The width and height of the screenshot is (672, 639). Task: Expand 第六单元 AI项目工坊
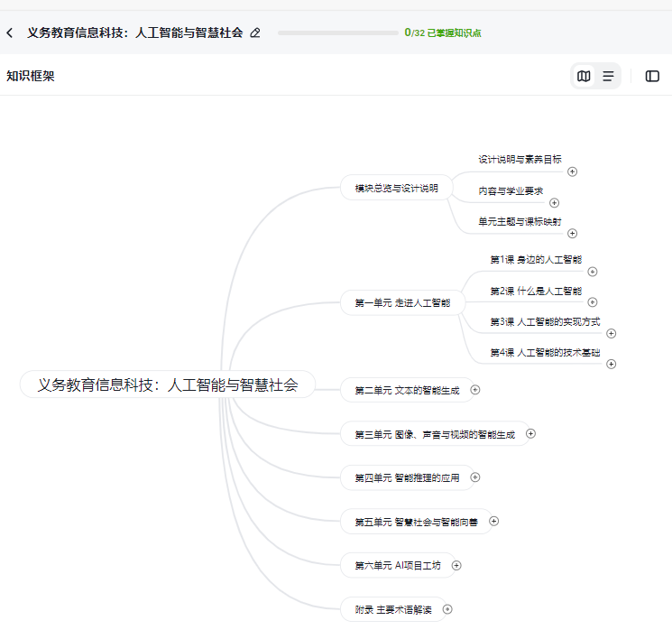click(456, 565)
